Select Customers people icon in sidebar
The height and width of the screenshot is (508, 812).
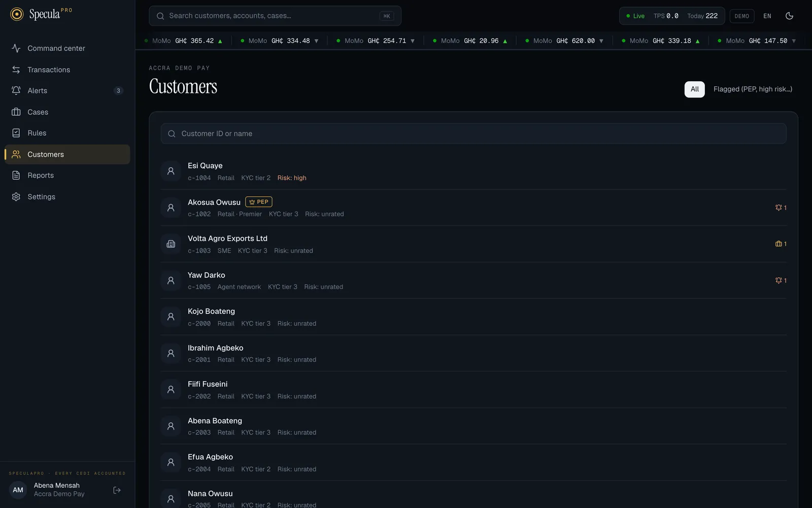click(x=16, y=154)
